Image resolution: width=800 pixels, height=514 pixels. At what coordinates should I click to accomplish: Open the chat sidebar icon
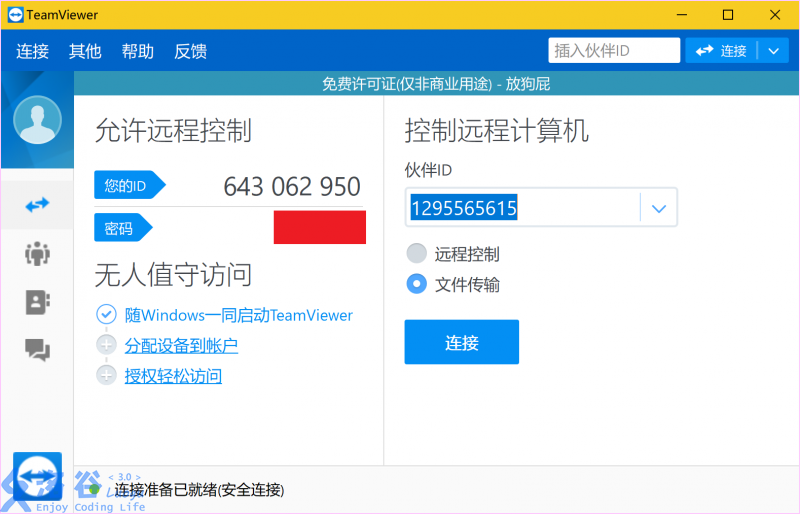pos(37,349)
